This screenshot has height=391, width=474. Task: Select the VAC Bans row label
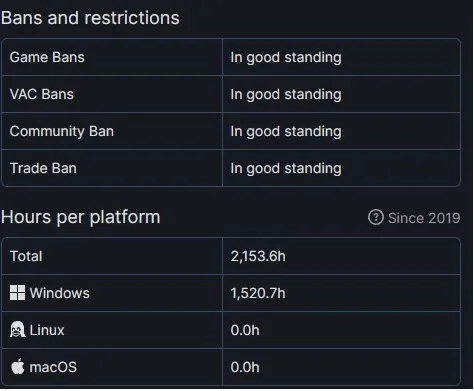tap(42, 94)
